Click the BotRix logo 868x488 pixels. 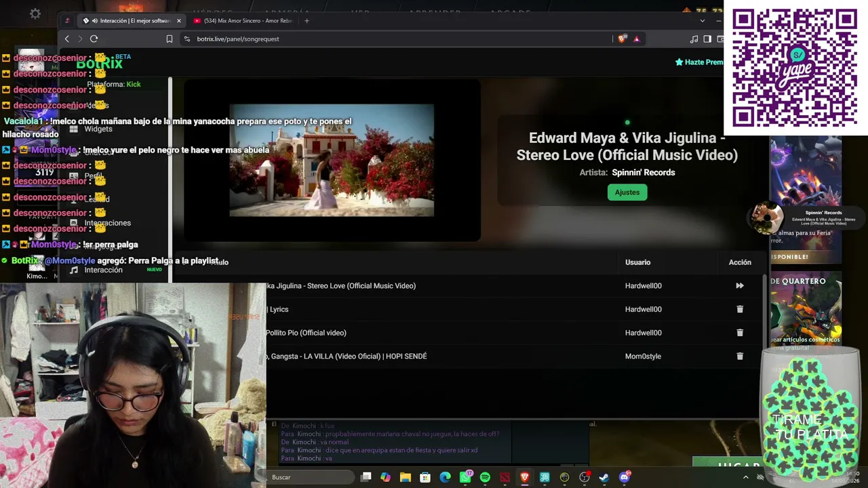(99, 64)
